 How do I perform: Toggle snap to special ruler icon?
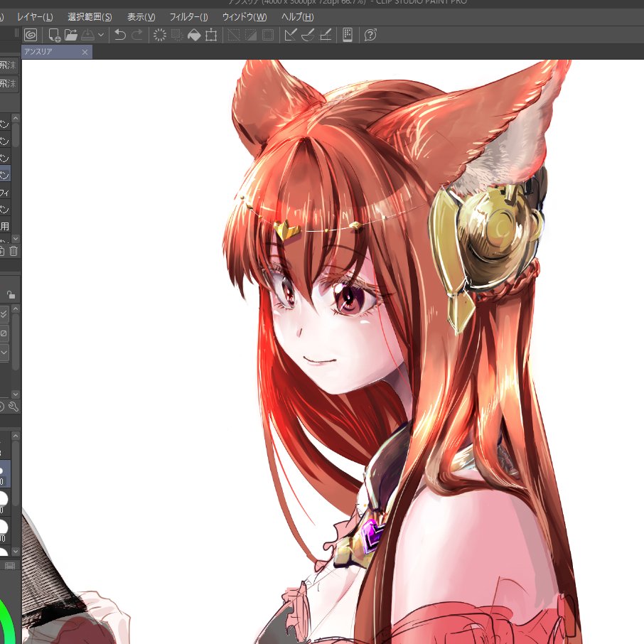308,35
